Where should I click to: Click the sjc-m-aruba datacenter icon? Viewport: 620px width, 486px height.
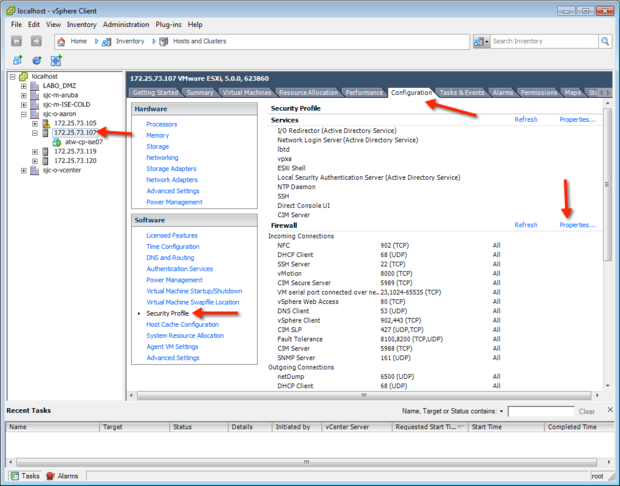(35, 95)
